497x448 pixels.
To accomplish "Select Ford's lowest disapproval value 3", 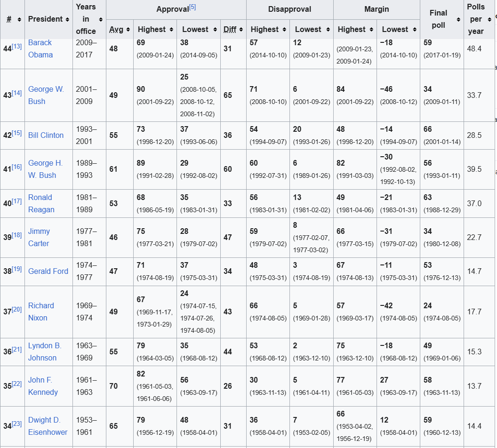I will pyautogui.click(x=295, y=265).
